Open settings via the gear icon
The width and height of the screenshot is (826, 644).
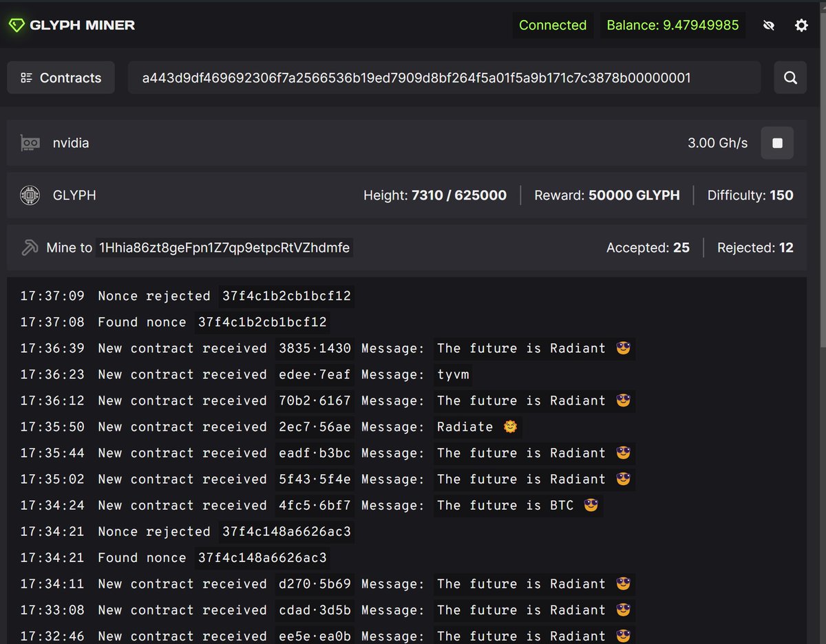(x=801, y=25)
